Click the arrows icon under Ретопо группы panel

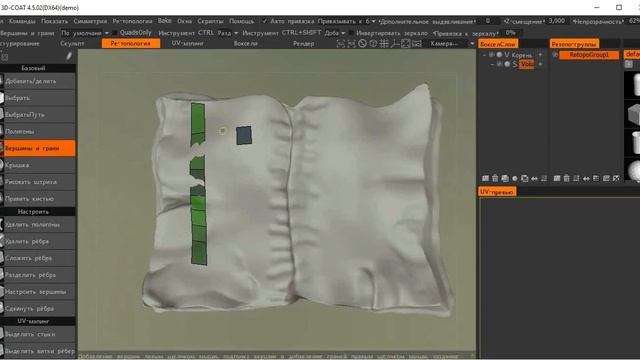point(586,178)
